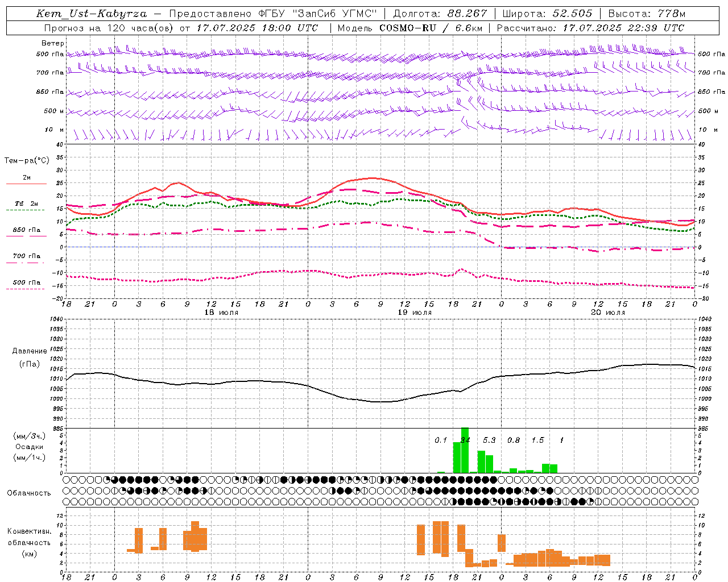Click the Давление pressure label
Screen dimensions: 728x582
[x=30, y=351]
